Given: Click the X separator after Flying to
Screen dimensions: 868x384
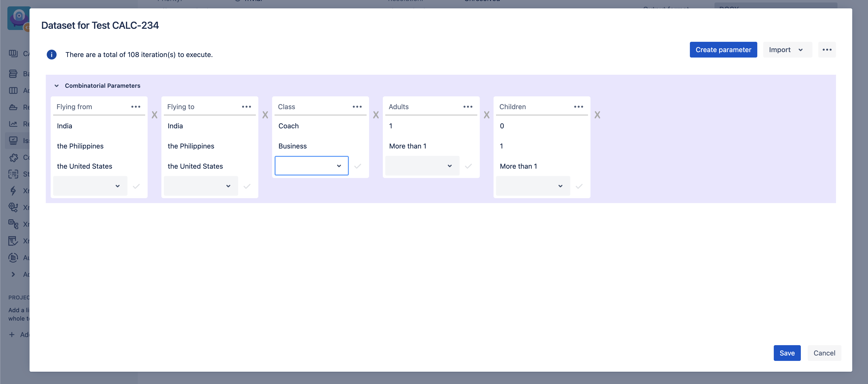Looking at the screenshot, I should tap(265, 115).
